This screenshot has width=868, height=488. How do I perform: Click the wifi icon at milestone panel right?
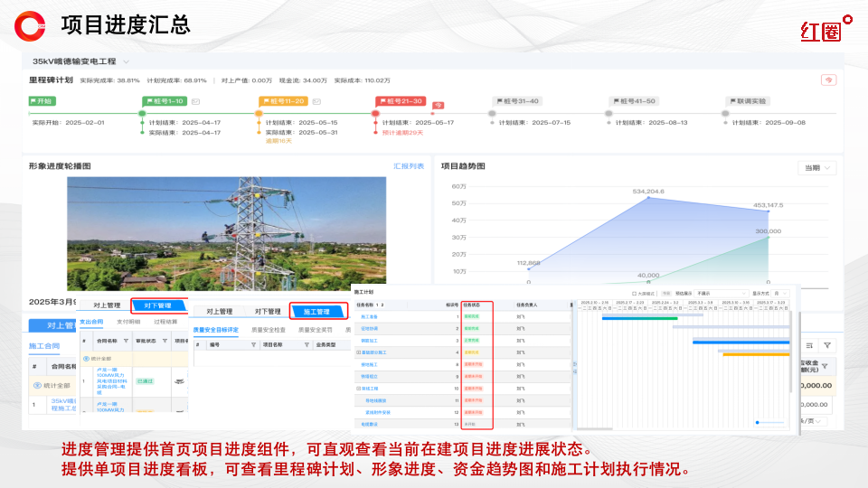pos(828,80)
